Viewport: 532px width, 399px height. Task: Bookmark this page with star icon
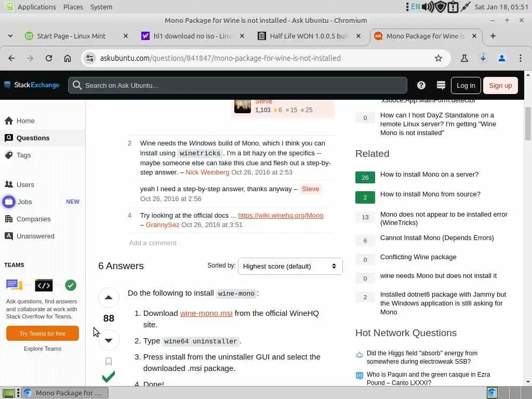tap(438, 58)
